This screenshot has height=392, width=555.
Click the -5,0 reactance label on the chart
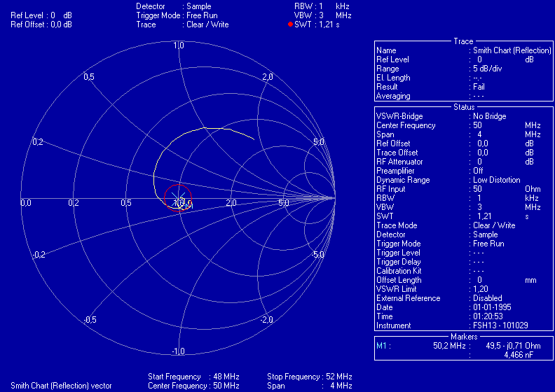click(317, 255)
